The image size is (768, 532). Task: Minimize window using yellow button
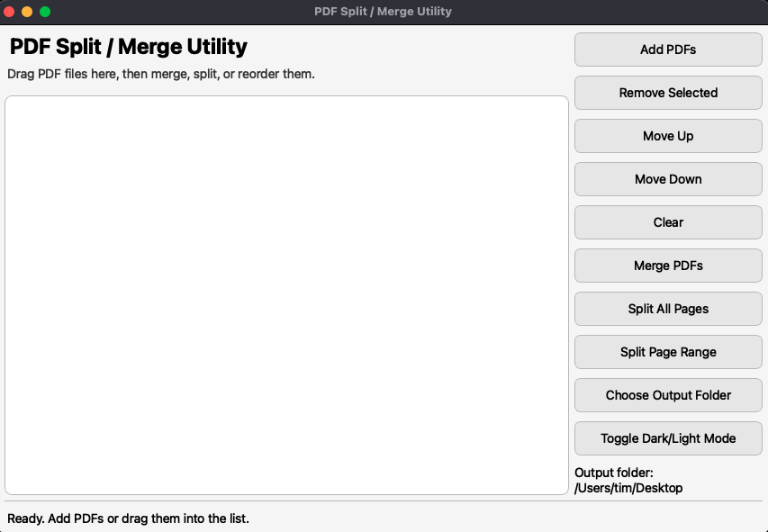click(27, 12)
